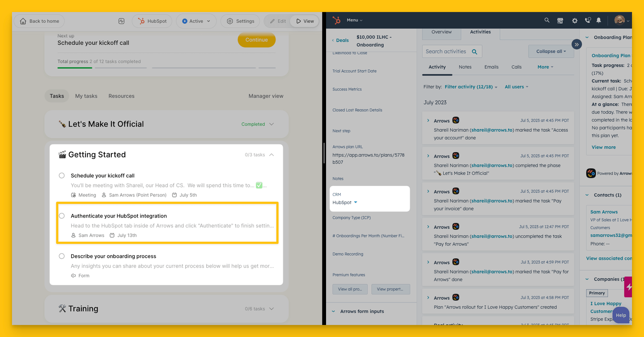This screenshot has height=337, width=644.
Task: Open the Filter activity (12/18) dropdown
Action: [471, 87]
